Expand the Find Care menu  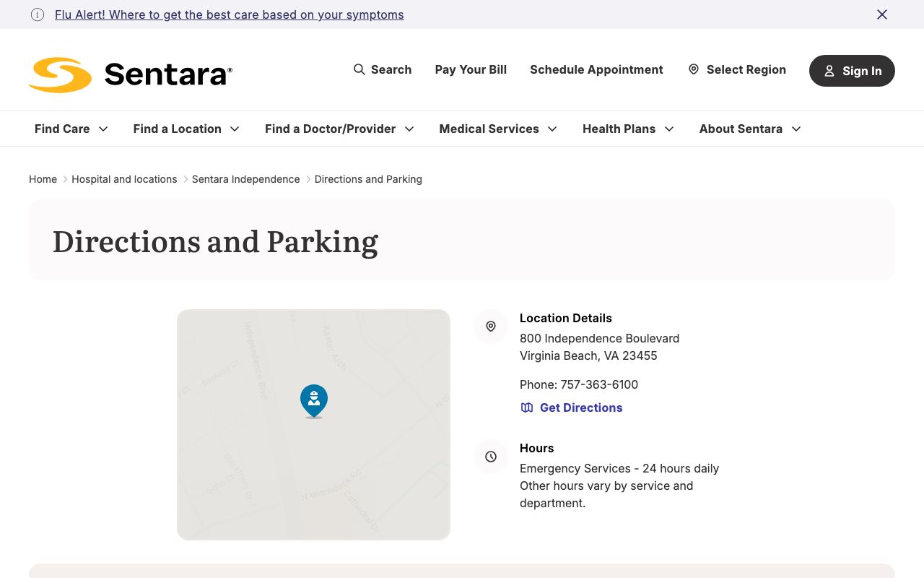pos(71,129)
